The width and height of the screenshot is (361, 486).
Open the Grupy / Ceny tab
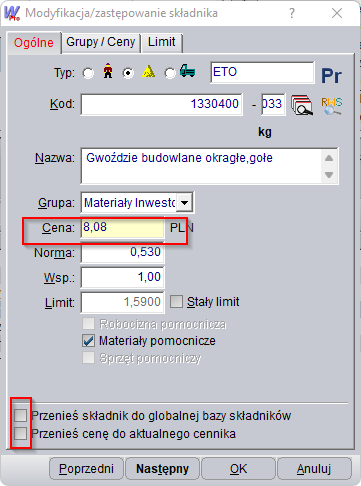coord(101,42)
